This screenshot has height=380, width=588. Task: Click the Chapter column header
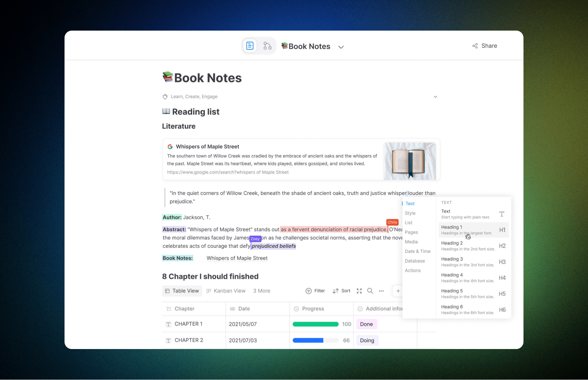coord(194,309)
